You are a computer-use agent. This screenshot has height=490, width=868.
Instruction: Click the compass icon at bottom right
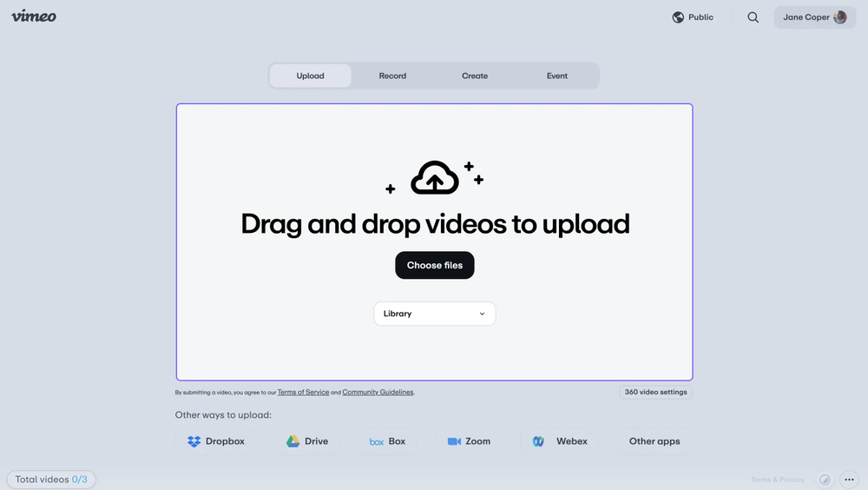point(825,480)
